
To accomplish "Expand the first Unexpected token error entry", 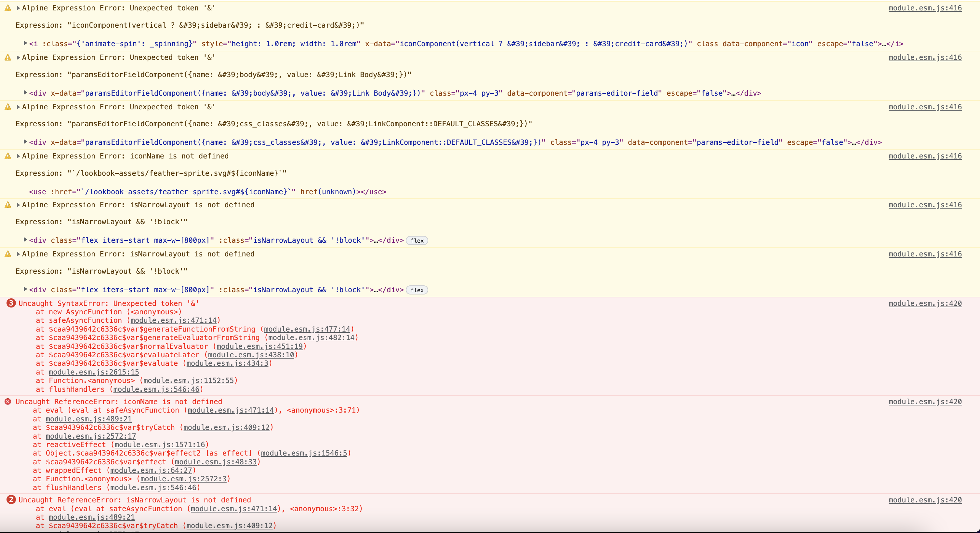I will point(18,7).
